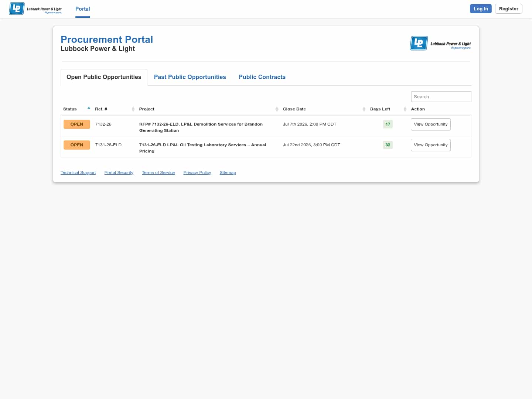Focus the Search input field
The height and width of the screenshot is (399, 532).
pyautogui.click(x=441, y=97)
